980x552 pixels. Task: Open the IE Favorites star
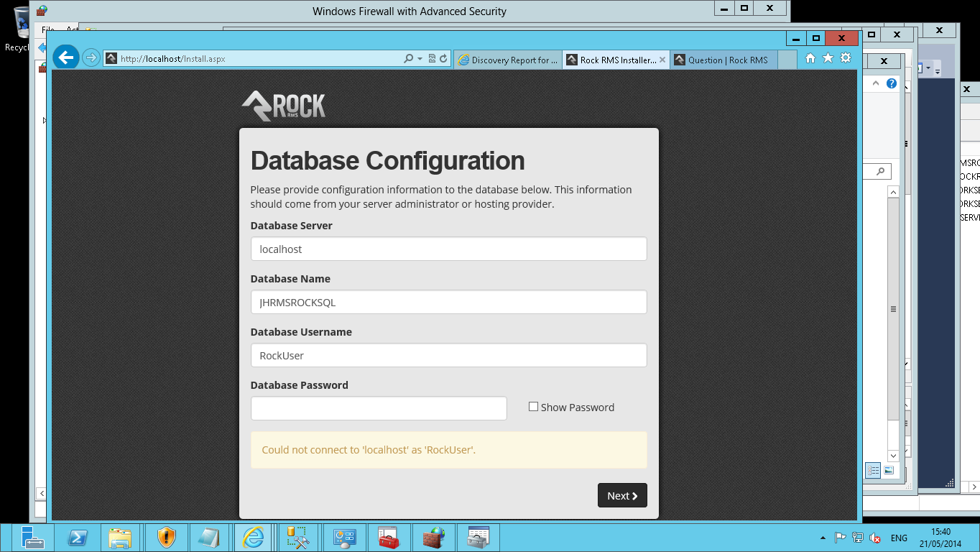(828, 58)
